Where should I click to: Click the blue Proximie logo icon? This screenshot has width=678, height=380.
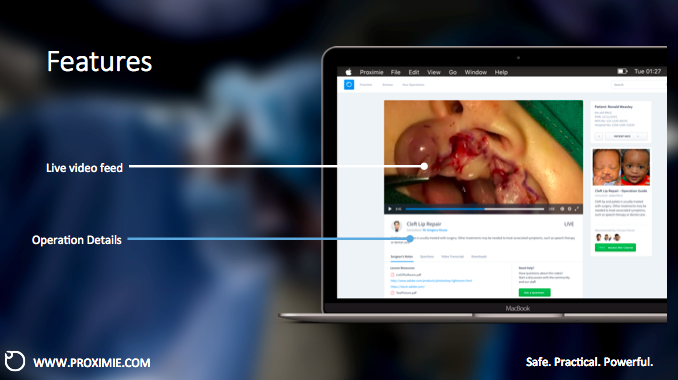point(349,85)
